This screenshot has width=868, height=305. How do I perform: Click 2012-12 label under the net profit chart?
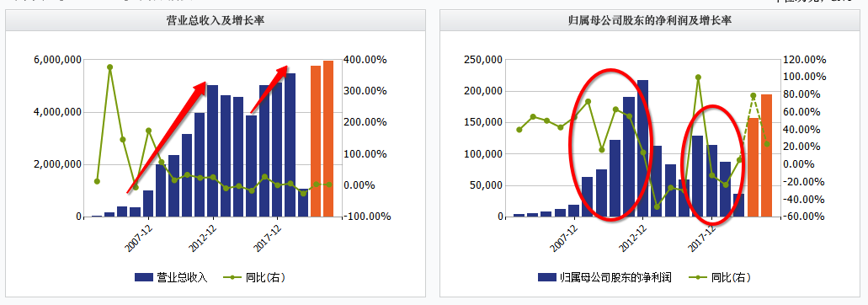(633, 238)
